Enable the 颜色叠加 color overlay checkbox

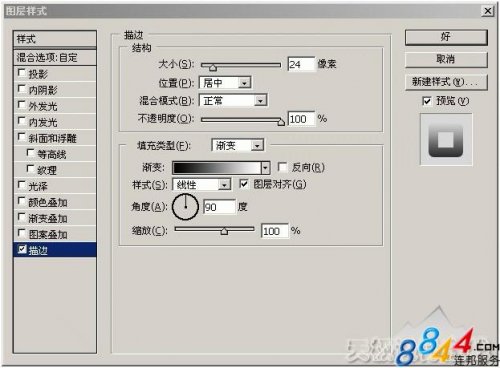[x=22, y=201]
